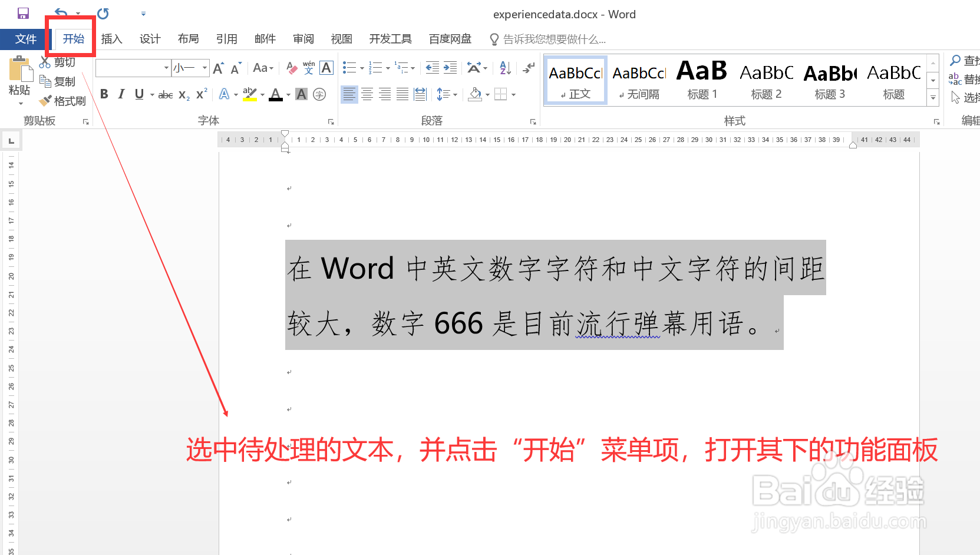The height and width of the screenshot is (555, 980).
Task: Expand the 粘贴 paste options arrow
Action: (20, 104)
